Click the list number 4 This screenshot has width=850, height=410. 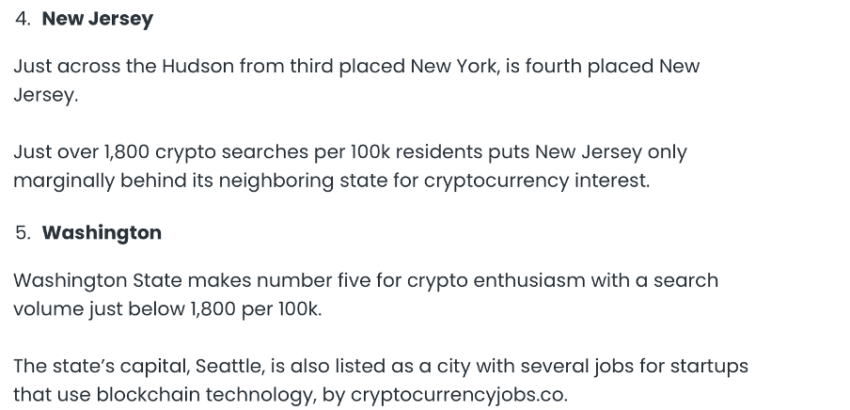tap(23, 19)
